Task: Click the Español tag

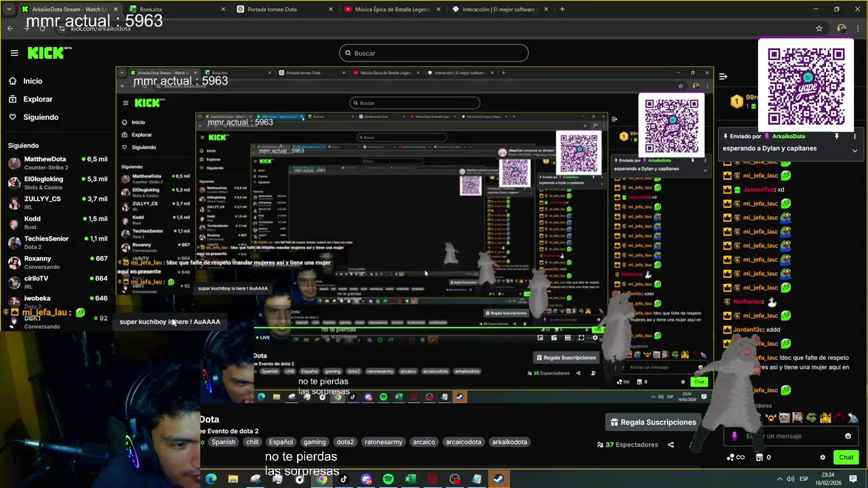Action: tap(281, 442)
